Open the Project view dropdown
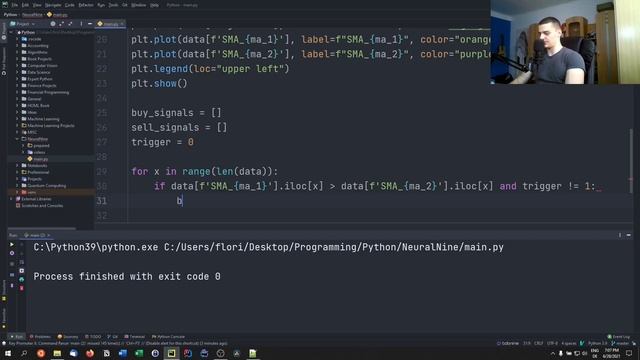Screen dimensions: 640x360 [x=23, y=24]
